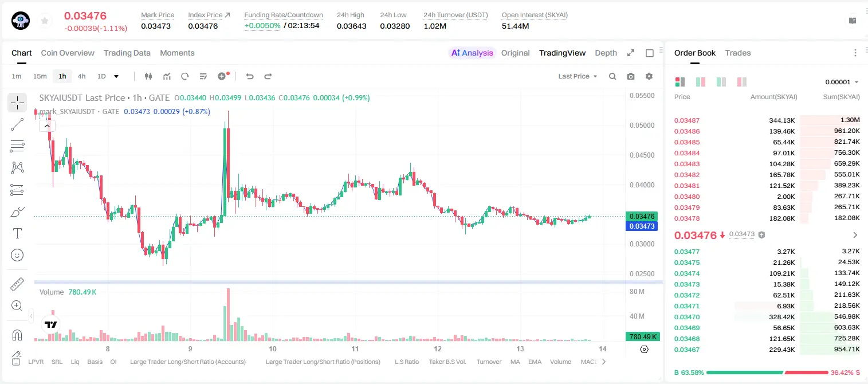This screenshot has height=384, width=868.
Task: Select the 1m timeframe
Action: click(x=17, y=76)
